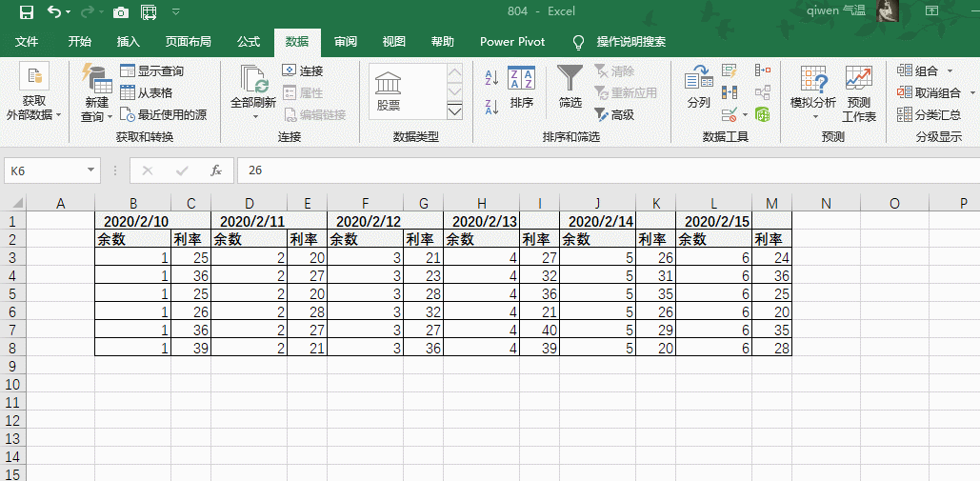
Task: Click the 分类汇总 subtotal button
Action: tap(930, 114)
